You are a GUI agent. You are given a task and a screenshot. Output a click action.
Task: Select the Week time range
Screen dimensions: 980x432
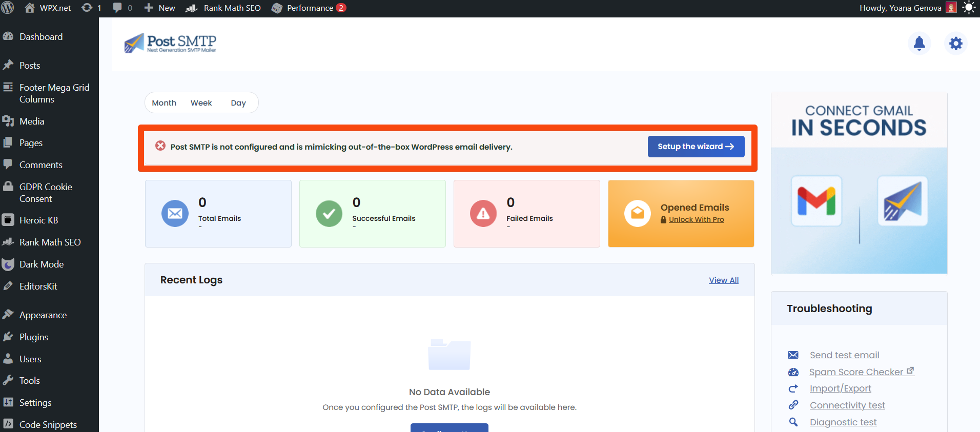[x=201, y=103]
